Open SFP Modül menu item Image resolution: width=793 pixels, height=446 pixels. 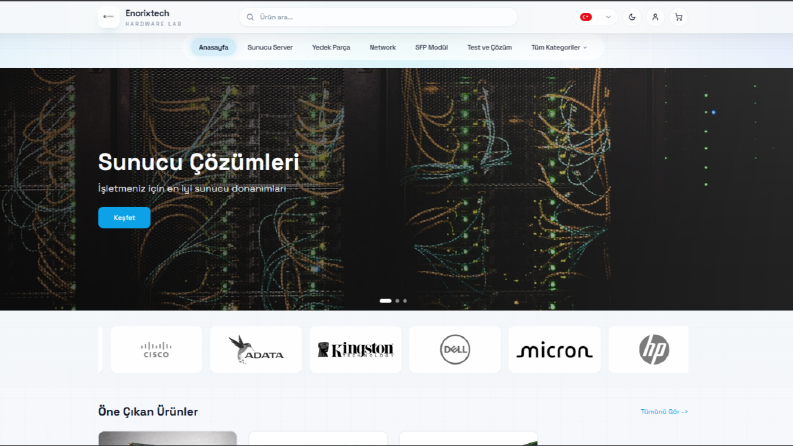pos(431,48)
